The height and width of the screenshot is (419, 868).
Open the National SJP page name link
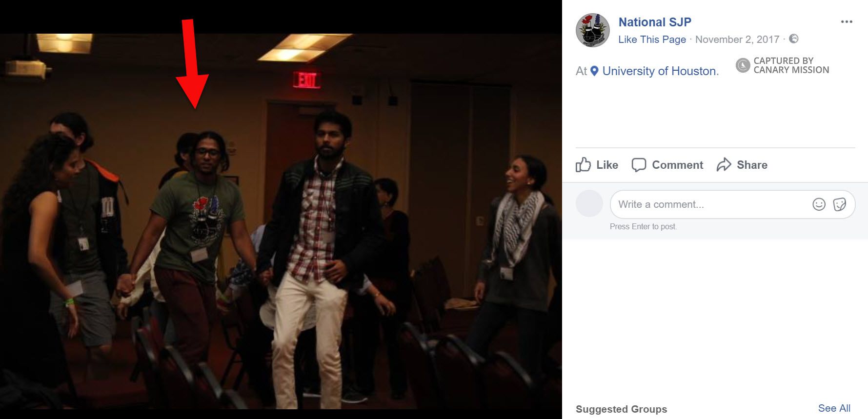655,22
